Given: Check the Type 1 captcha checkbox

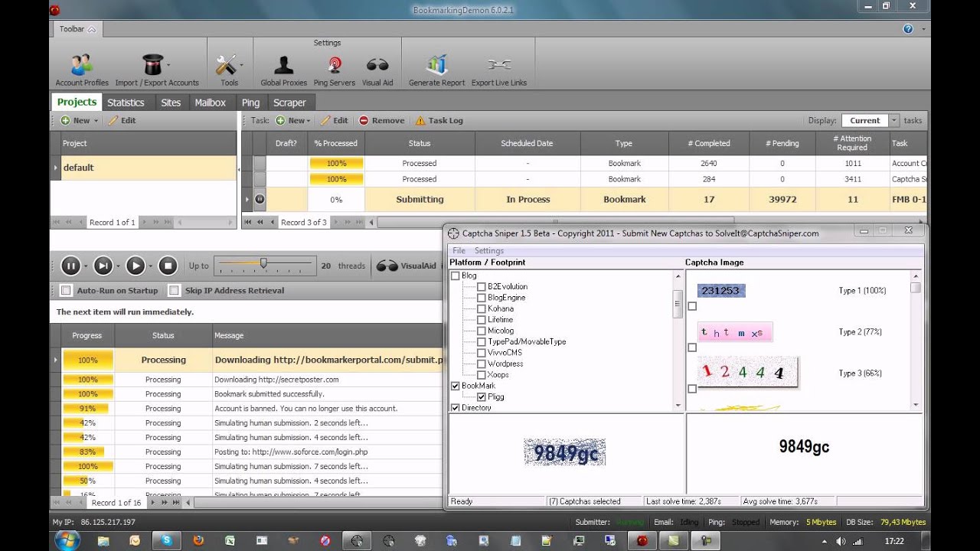Looking at the screenshot, I should [x=692, y=306].
